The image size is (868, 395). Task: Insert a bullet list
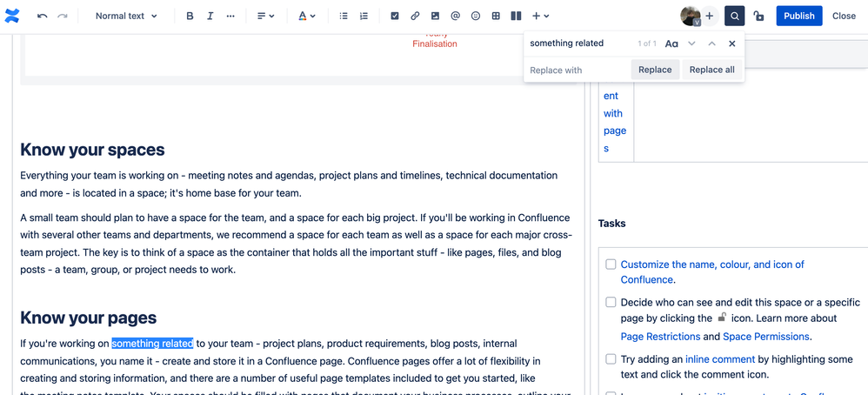click(344, 16)
